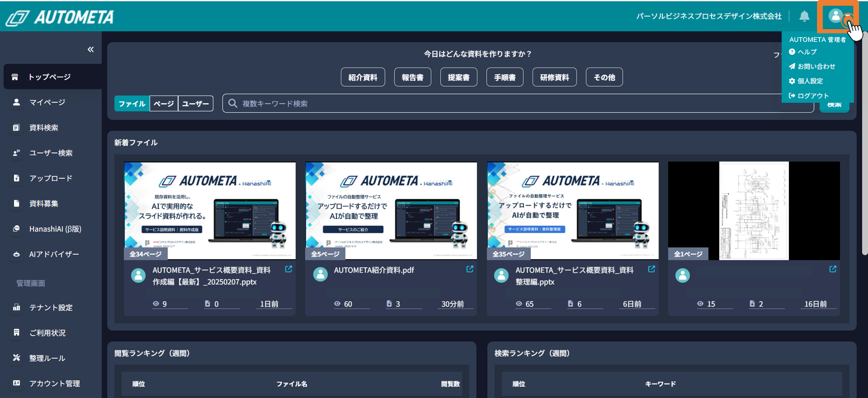This screenshot has width=868, height=398.
Task: Open external link for 資料整理編.pptx
Action: coord(651,269)
